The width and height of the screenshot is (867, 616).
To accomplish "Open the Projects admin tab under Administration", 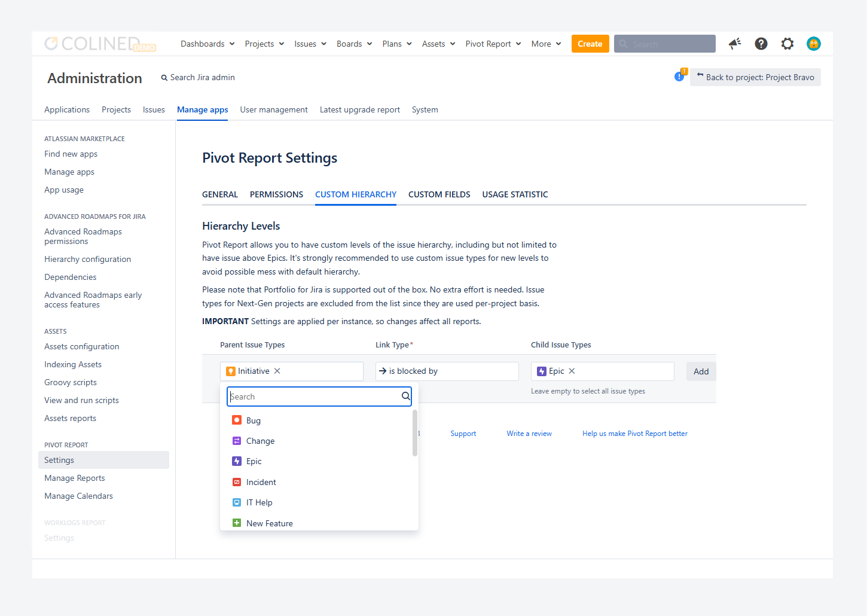I will [116, 109].
